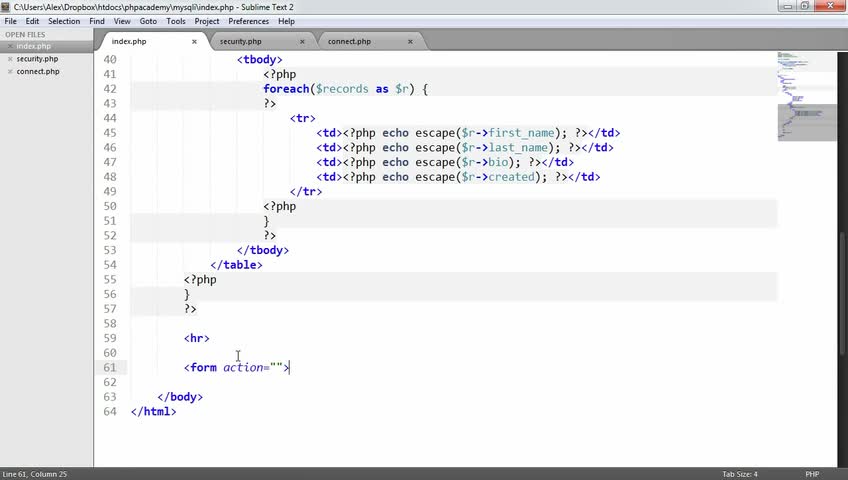Click the created property on line 48
This screenshot has height=480, width=848.
512,177
